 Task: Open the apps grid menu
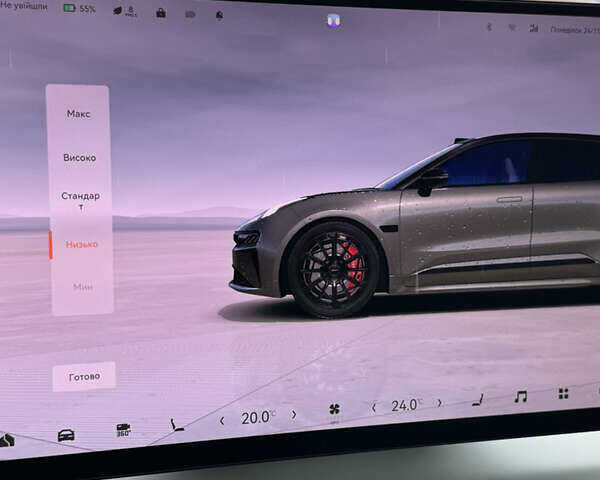[563, 393]
